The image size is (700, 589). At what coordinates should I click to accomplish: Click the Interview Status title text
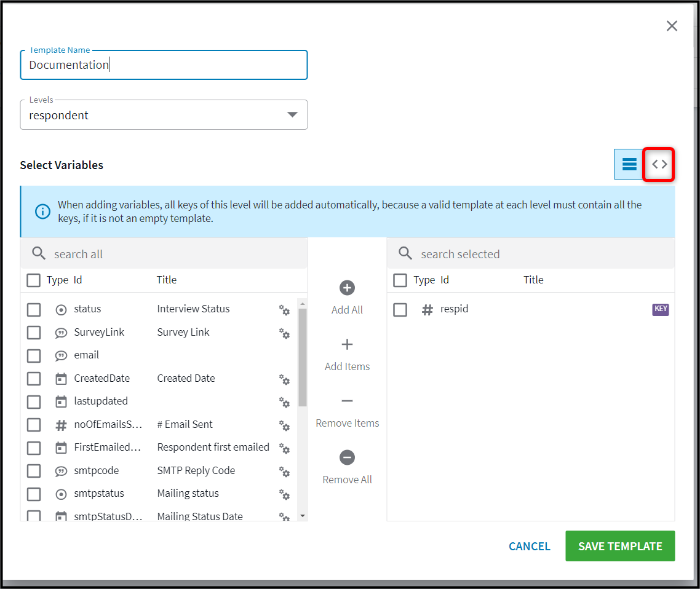coord(193,309)
